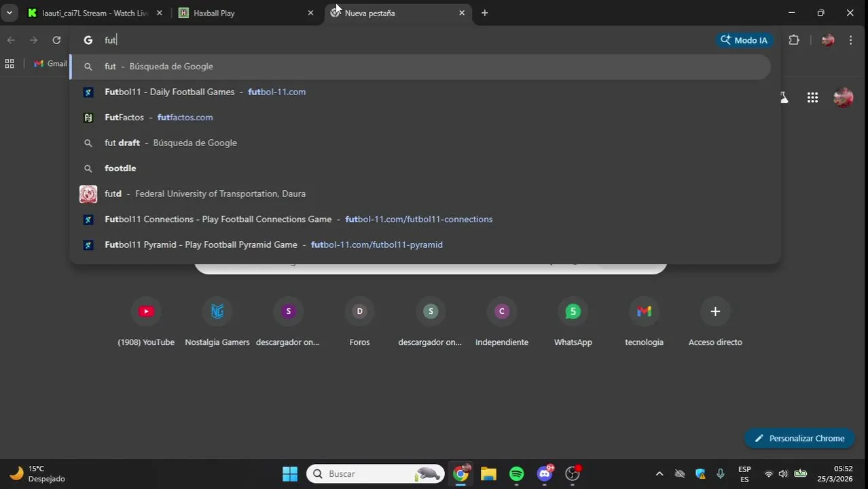Open the YouTube shortcut
This screenshot has height=489, width=868.
point(146,322)
